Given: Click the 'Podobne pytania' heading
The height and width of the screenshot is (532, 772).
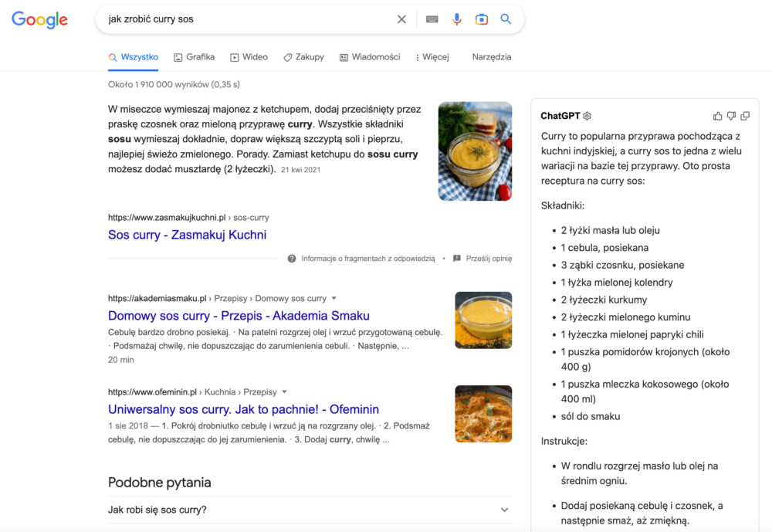Looking at the screenshot, I should pyautogui.click(x=160, y=483).
